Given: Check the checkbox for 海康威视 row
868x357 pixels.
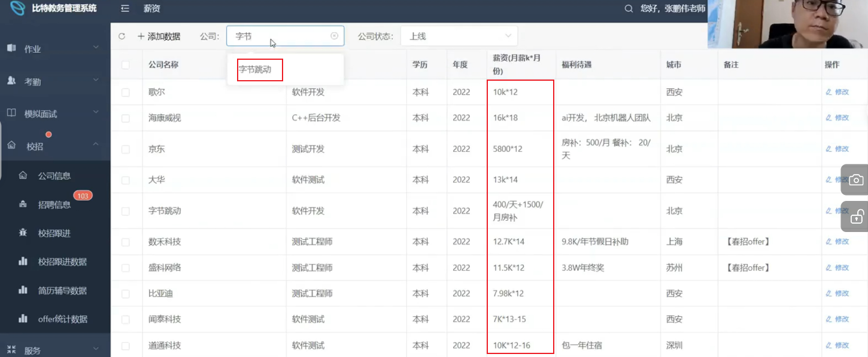Looking at the screenshot, I should tap(126, 118).
